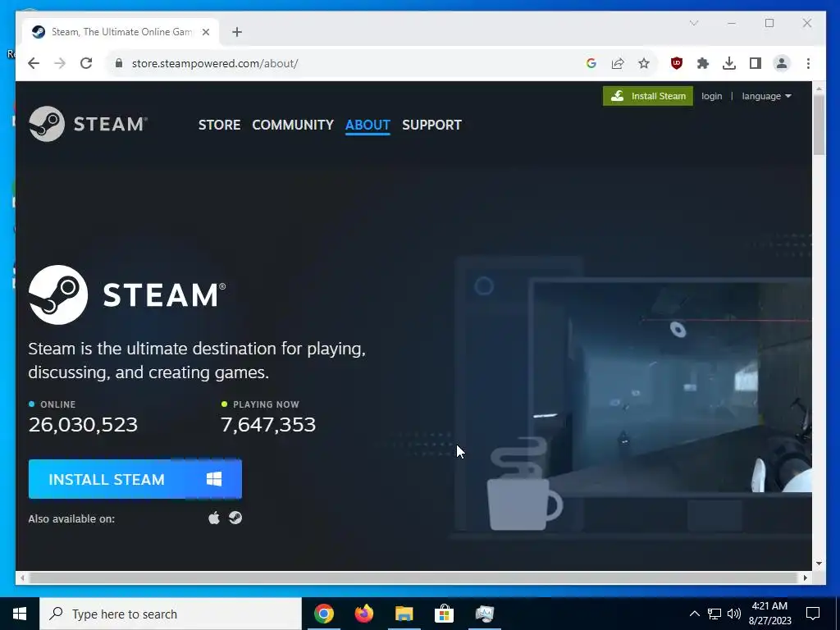View site info via the padlock icon
This screenshot has width=840, height=630.
tap(119, 63)
